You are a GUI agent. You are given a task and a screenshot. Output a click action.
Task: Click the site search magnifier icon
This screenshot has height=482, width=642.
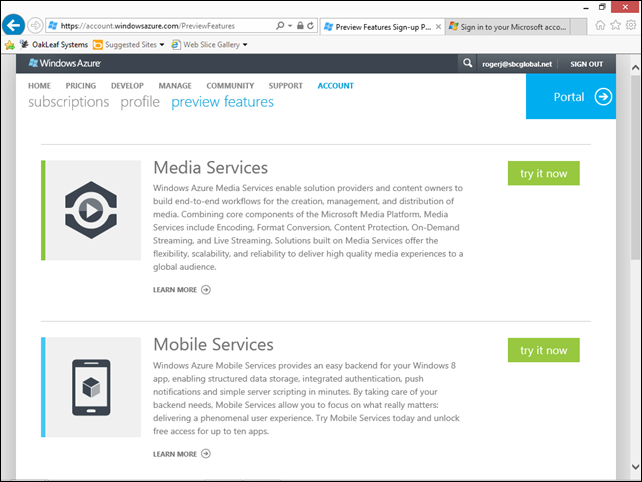[x=467, y=63]
